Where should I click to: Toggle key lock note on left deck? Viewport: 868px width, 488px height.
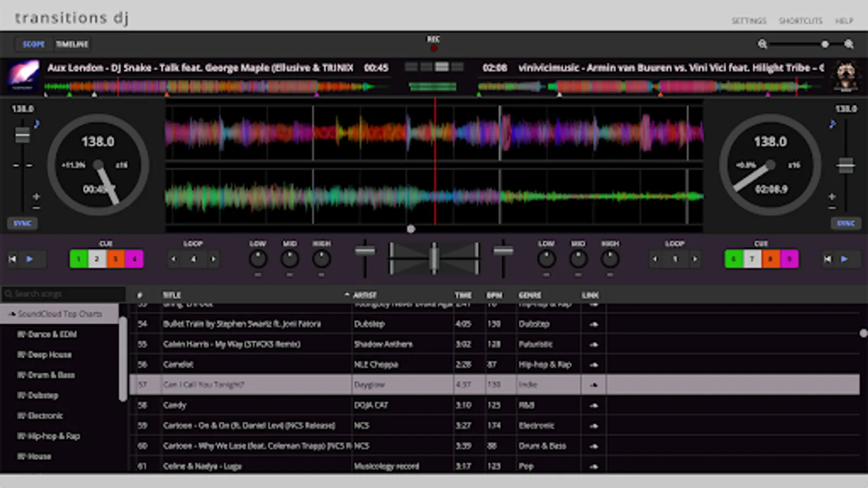36,124
